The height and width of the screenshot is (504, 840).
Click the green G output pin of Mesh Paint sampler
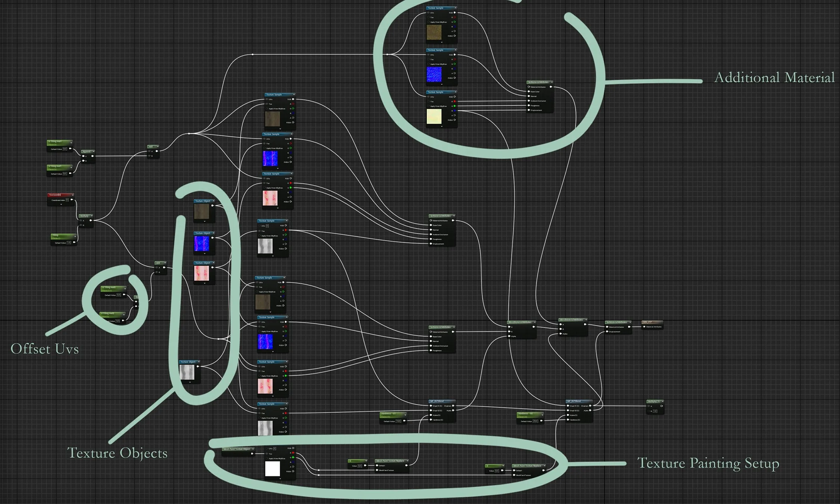(293, 458)
